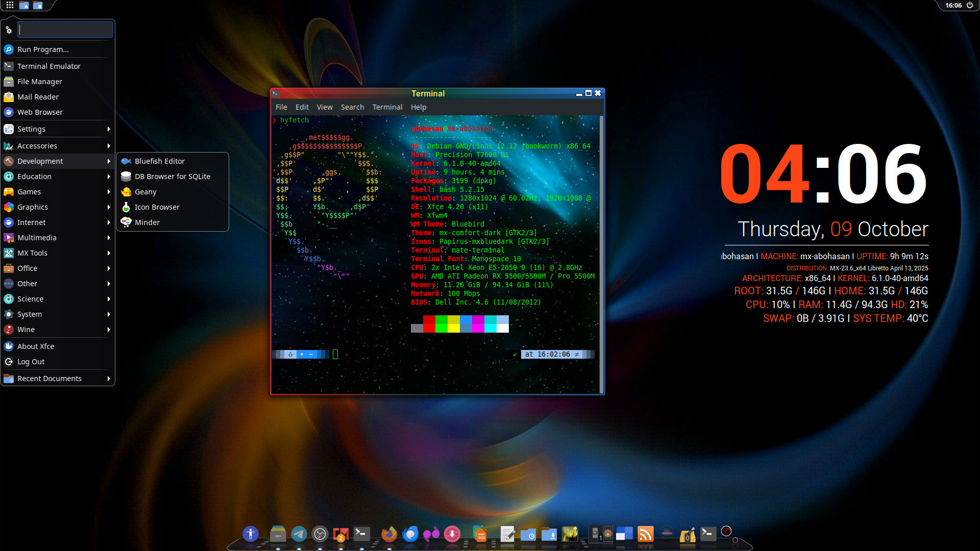
Task: Click the RSS feed reader dock icon
Action: (x=646, y=534)
